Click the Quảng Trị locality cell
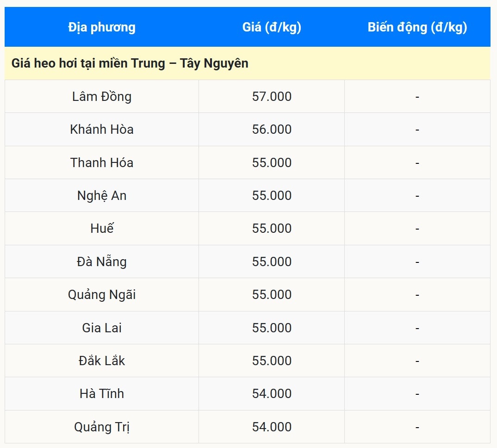497x448 pixels. pos(102,427)
